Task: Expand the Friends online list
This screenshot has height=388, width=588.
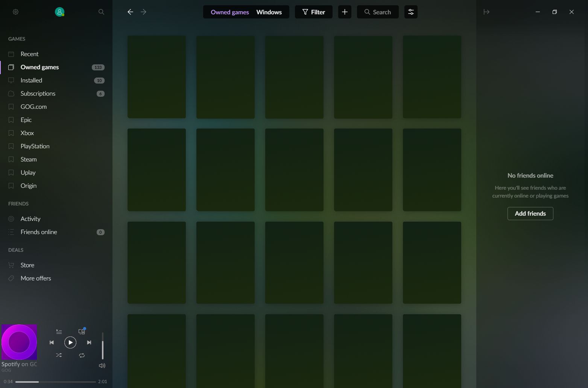Action: pyautogui.click(x=39, y=232)
